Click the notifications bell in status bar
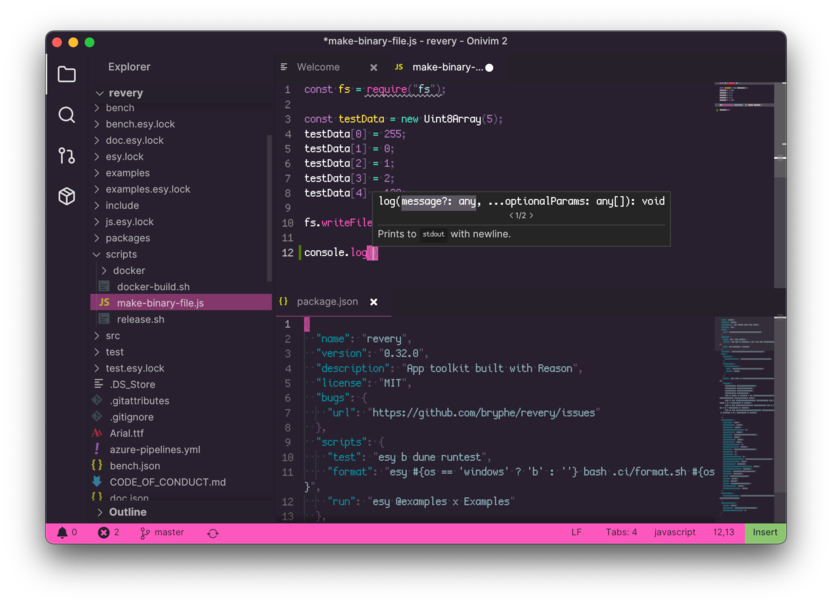This screenshot has width=832, height=604. [x=62, y=533]
